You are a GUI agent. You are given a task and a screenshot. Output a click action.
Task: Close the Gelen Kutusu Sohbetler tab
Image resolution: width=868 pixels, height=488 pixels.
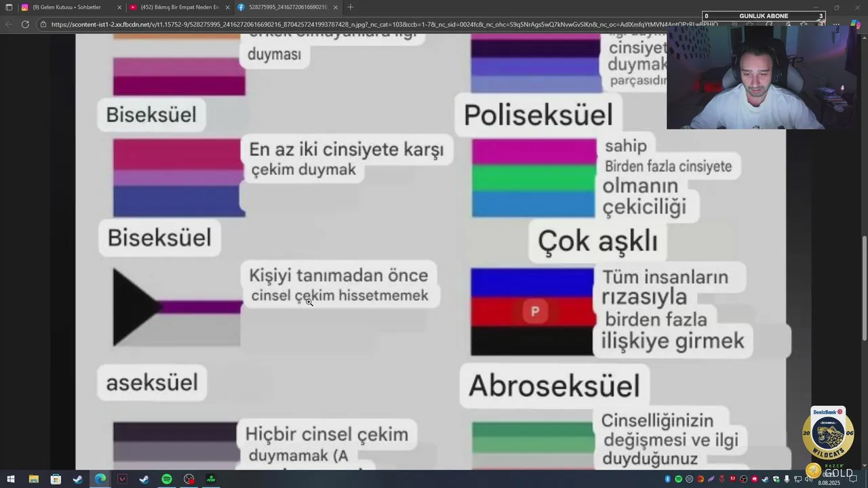click(119, 7)
